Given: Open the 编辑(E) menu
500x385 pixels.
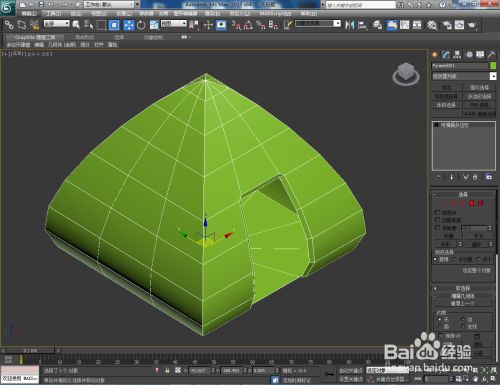Looking at the screenshot, I should 29,14.
